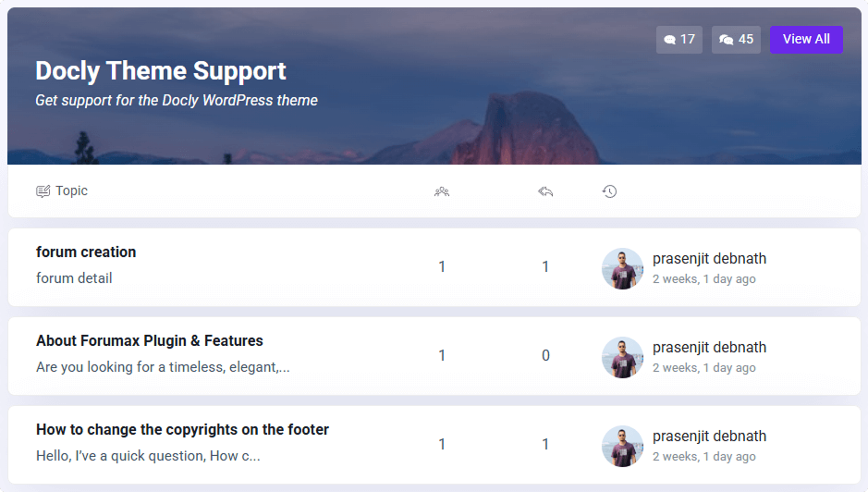The width and height of the screenshot is (868, 492).
Task: Click the replies count badge showing 45
Action: click(x=736, y=40)
